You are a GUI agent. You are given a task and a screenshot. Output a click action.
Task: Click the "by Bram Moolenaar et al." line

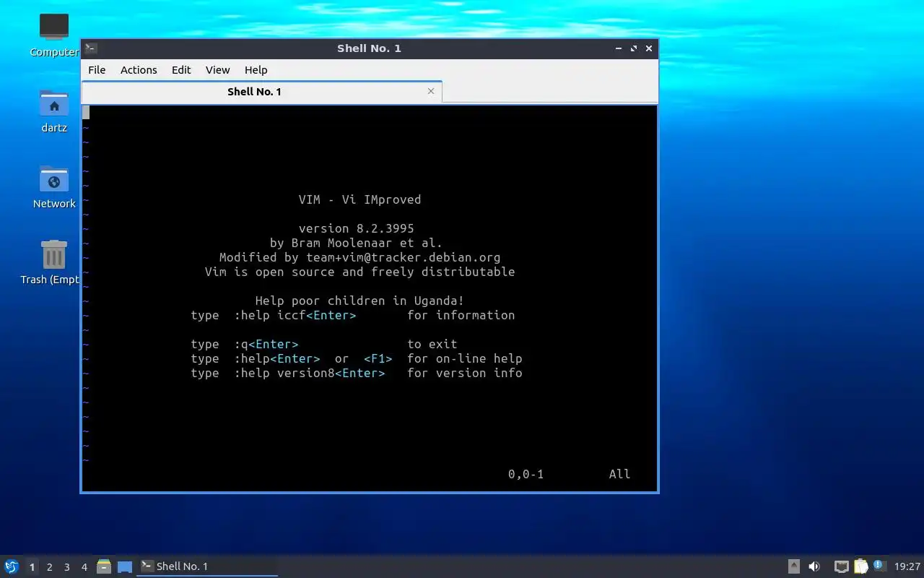356,243
